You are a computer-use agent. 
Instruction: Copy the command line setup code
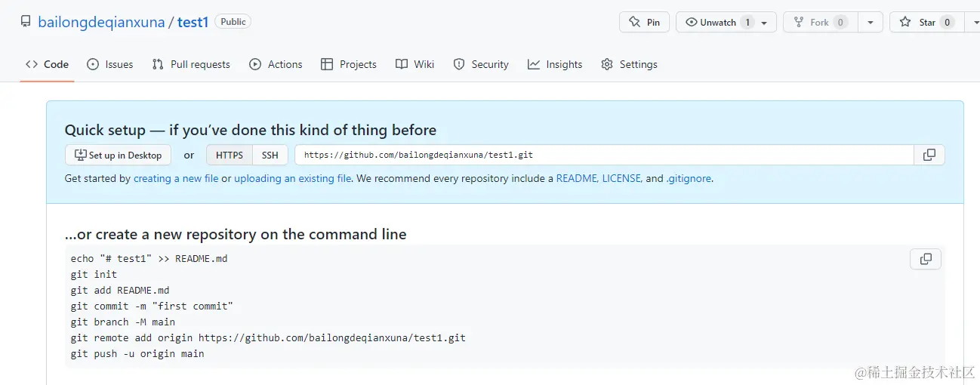pyautogui.click(x=926, y=260)
